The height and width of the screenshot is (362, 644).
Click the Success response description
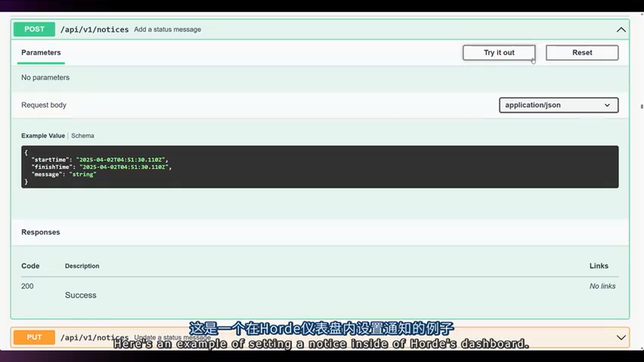(x=80, y=295)
